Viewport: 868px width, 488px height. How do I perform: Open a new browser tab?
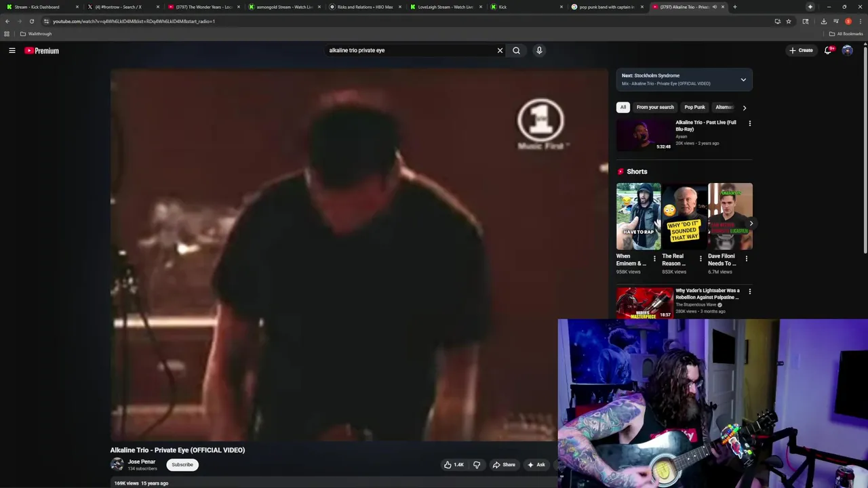pyautogui.click(x=734, y=7)
